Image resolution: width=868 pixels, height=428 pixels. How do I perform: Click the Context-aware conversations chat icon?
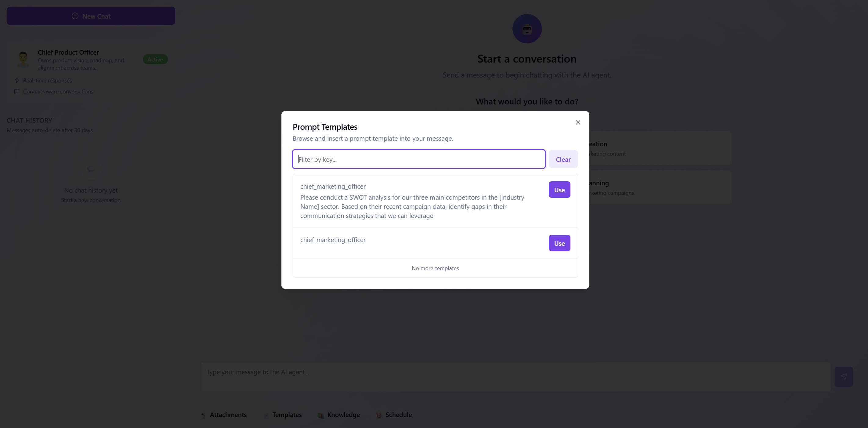[17, 91]
